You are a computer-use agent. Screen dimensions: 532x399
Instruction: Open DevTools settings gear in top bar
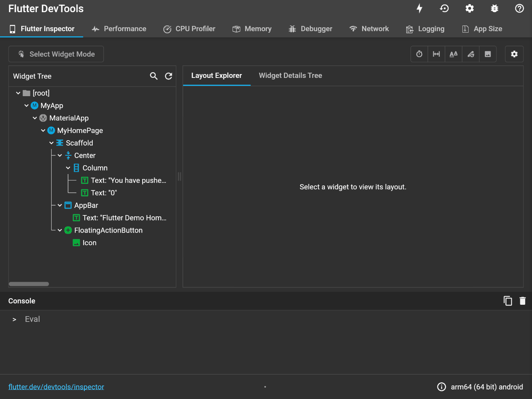click(470, 8)
